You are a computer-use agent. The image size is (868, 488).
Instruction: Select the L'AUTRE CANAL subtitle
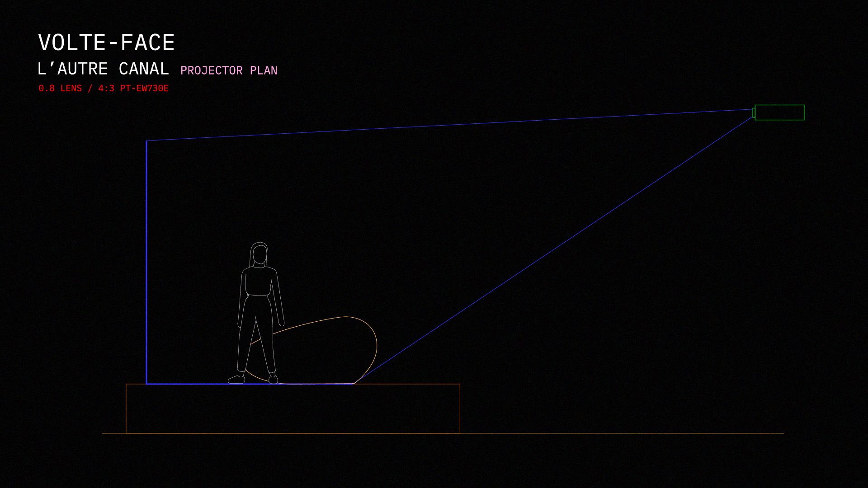coord(103,69)
